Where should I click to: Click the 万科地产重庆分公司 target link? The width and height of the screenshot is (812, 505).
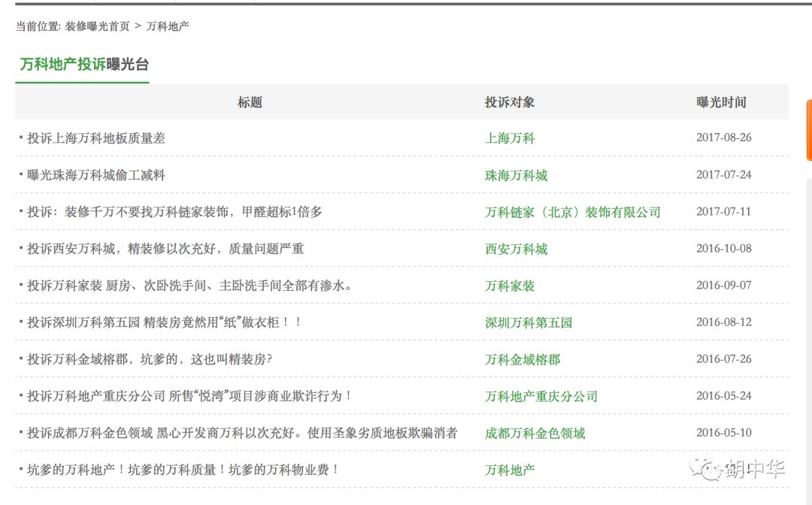coord(541,396)
